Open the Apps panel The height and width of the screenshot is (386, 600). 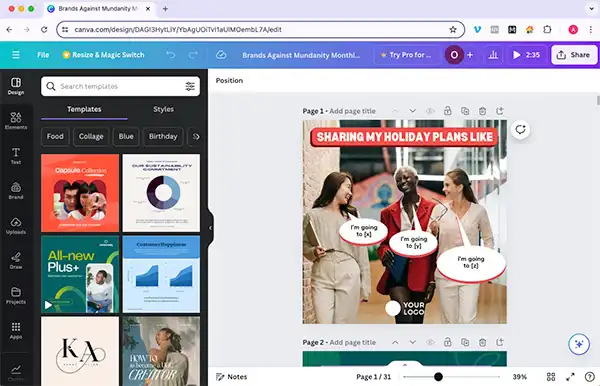point(16,331)
